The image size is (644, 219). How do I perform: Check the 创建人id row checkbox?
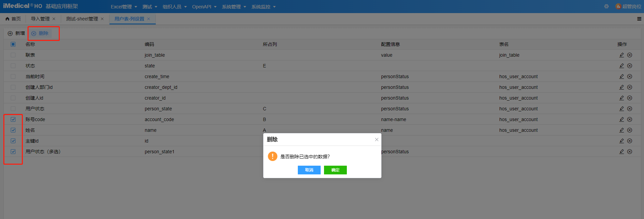[13, 98]
